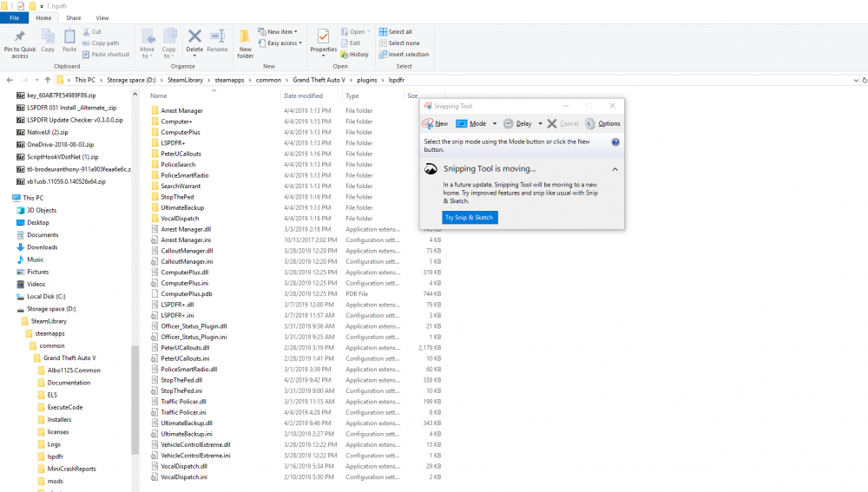This screenshot has height=492, width=868.
Task: Click Mode button in Snipping Tool
Action: tap(471, 123)
